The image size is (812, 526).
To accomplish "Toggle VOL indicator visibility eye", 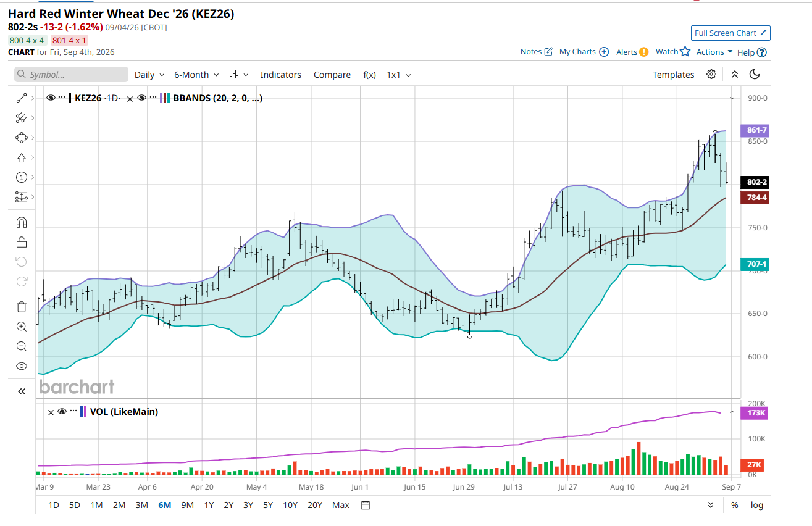I will pos(62,412).
